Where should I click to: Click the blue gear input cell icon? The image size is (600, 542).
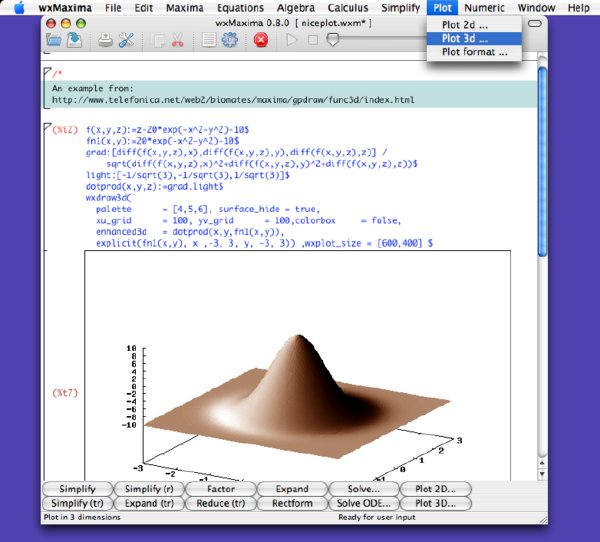(x=230, y=40)
